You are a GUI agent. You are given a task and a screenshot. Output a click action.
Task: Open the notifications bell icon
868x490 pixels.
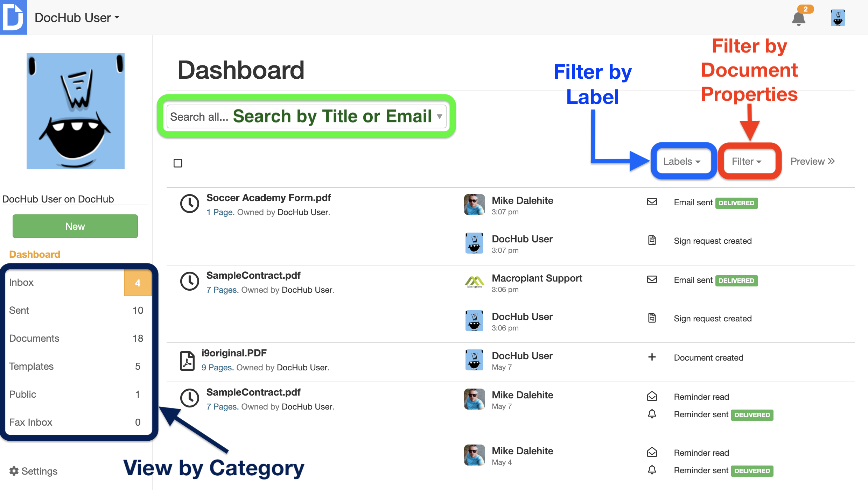(x=799, y=18)
